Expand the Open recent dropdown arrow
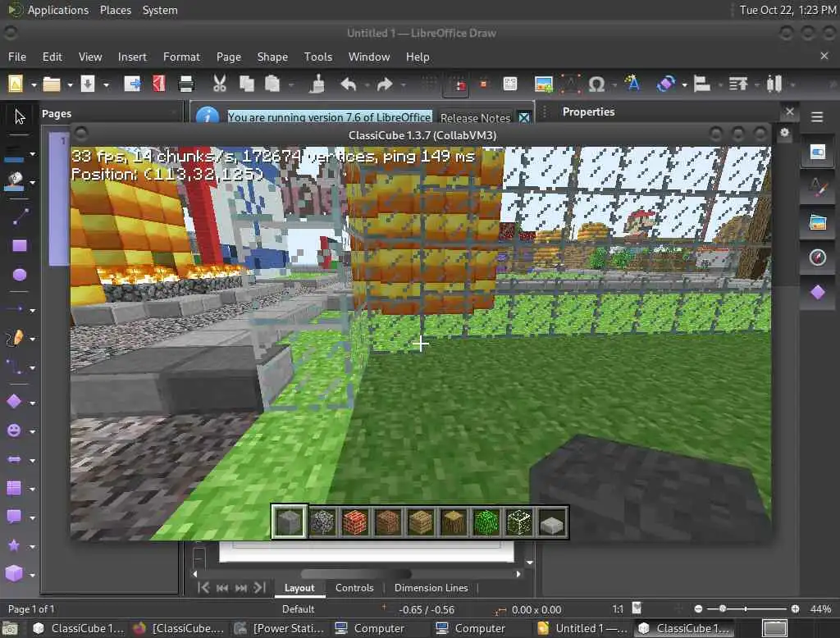The image size is (840, 638). 70,84
